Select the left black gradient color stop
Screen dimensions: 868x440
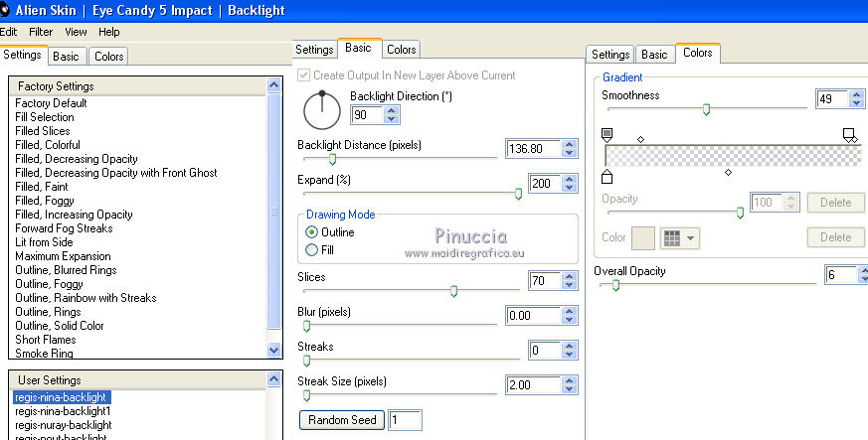click(607, 134)
